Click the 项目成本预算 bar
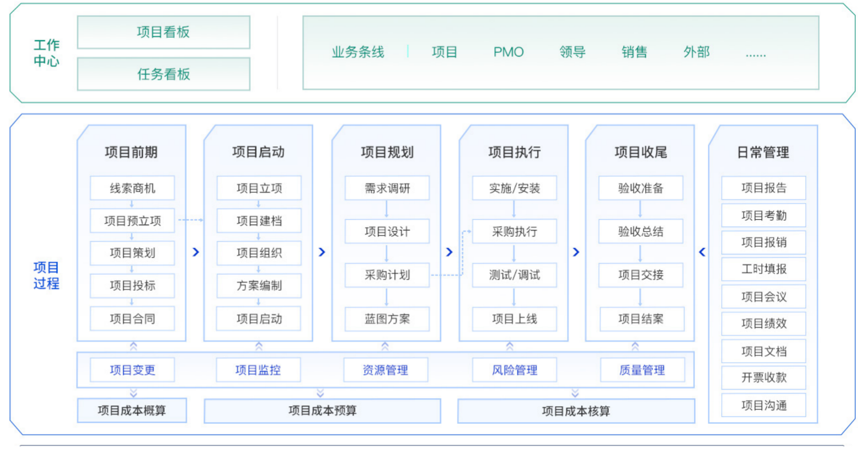Viewport: 868px width, 461px height. click(x=322, y=411)
